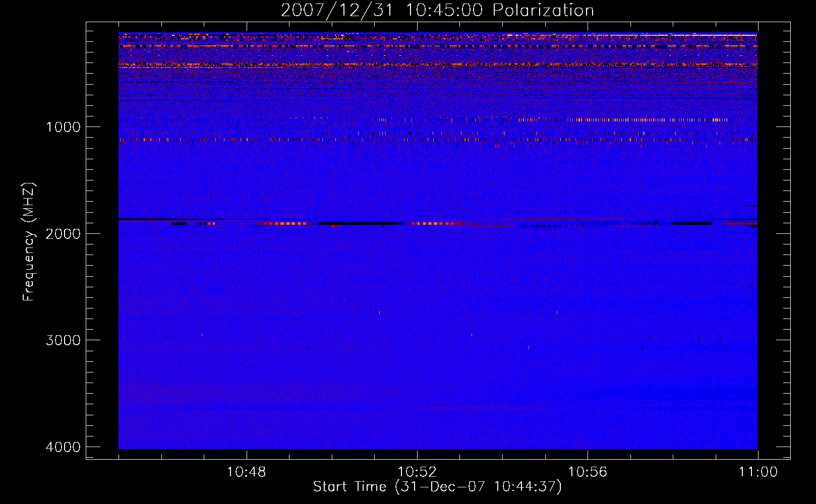816x504 pixels.
Task: Click the 'Start Time (31-Dec-07 10:44:37)' label
Action: [437, 487]
